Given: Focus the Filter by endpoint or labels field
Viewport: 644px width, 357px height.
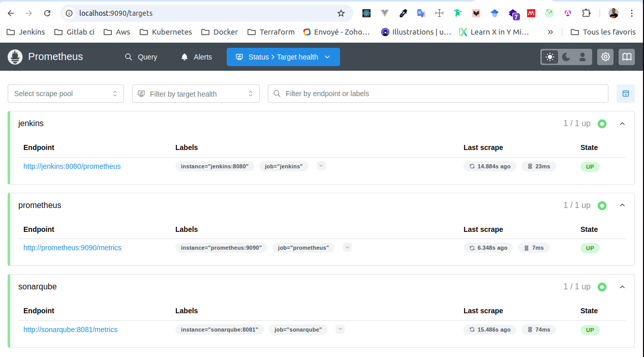Looking at the screenshot, I should (x=438, y=94).
